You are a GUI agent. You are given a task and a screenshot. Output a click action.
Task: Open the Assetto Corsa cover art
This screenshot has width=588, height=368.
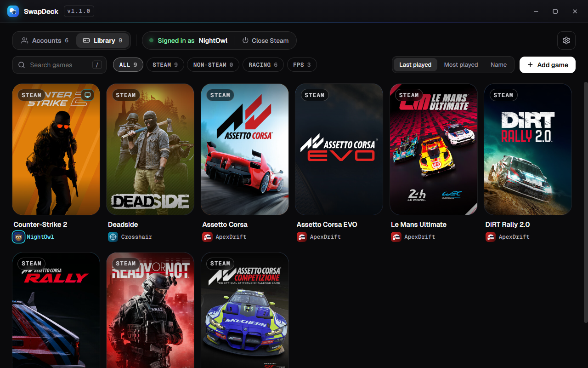(245, 149)
